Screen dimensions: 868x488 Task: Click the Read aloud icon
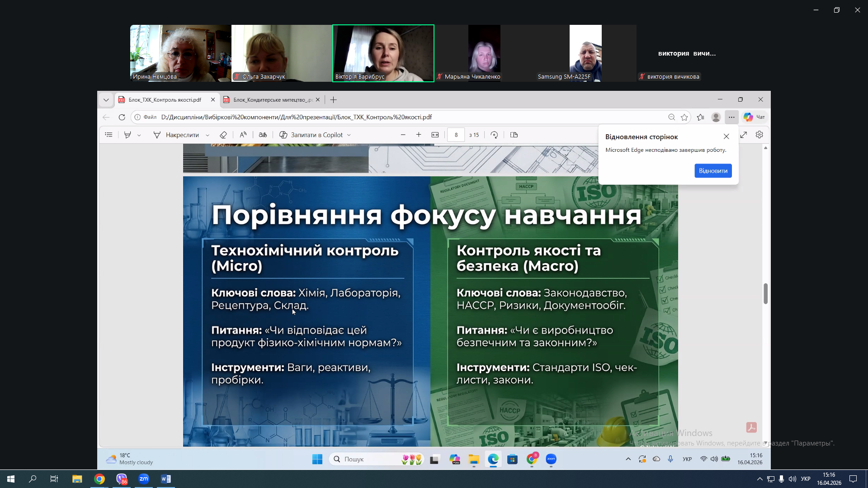click(243, 135)
